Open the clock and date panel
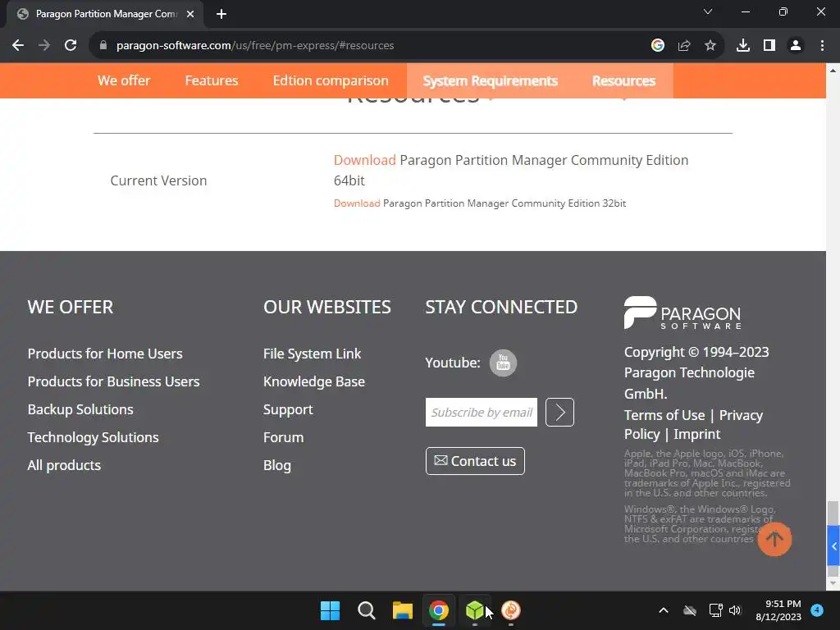 click(778, 610)
